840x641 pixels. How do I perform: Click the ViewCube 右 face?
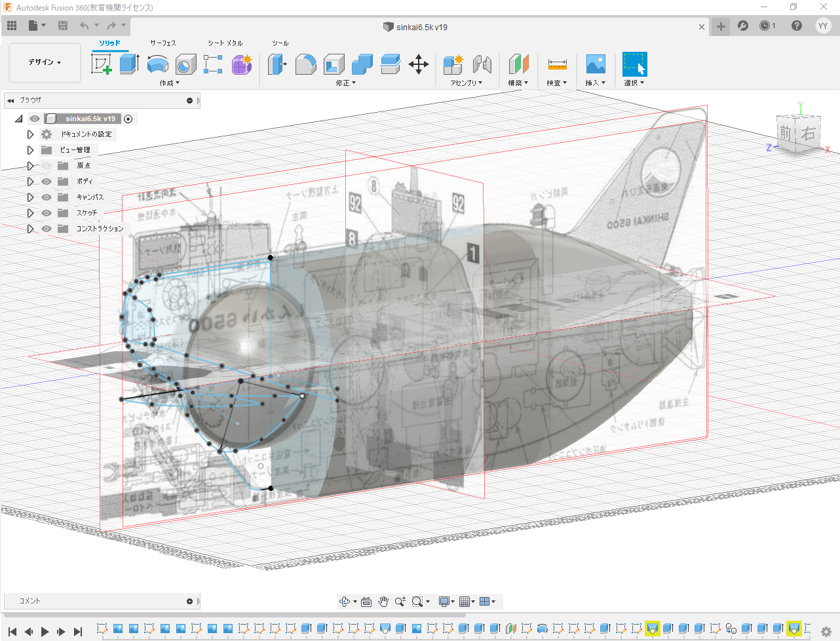click(809, 133)
